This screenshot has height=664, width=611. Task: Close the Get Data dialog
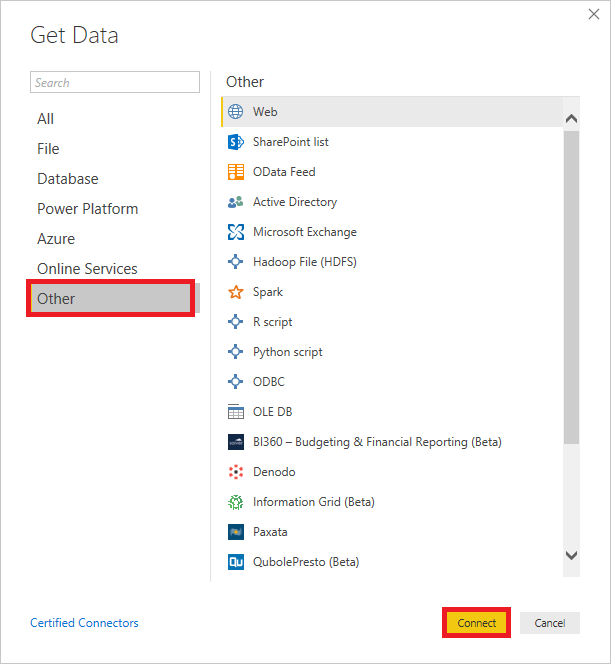coord(594,14)
